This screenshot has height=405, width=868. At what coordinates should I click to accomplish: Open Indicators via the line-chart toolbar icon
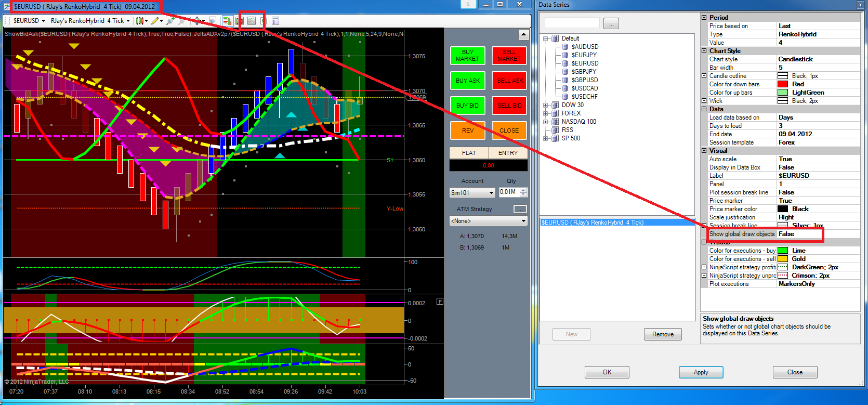[252, 21]
